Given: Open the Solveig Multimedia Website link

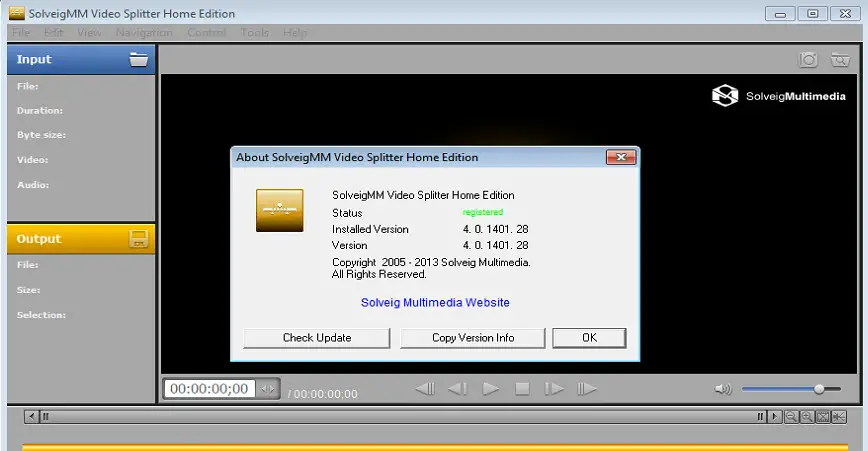Looking at the screenshot, I should 435,303.
